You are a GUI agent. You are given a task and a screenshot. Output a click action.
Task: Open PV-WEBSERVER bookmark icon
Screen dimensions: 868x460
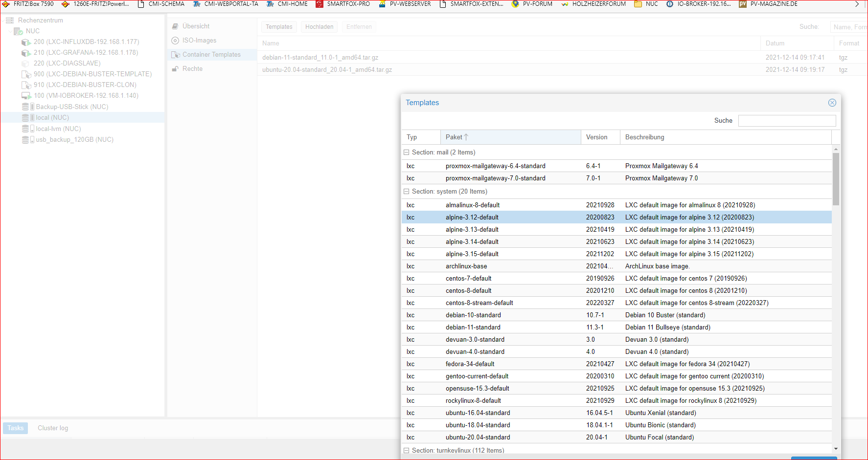coord(382,4)
